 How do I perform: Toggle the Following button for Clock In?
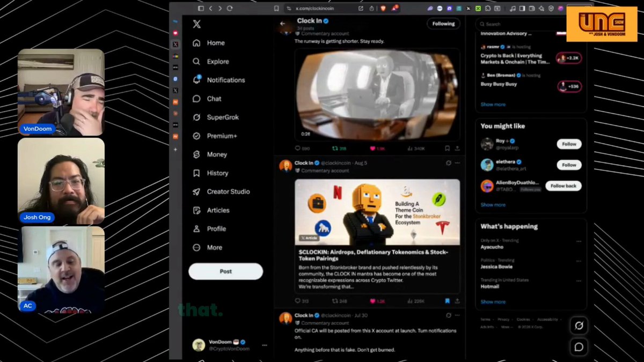click(443, 24)
